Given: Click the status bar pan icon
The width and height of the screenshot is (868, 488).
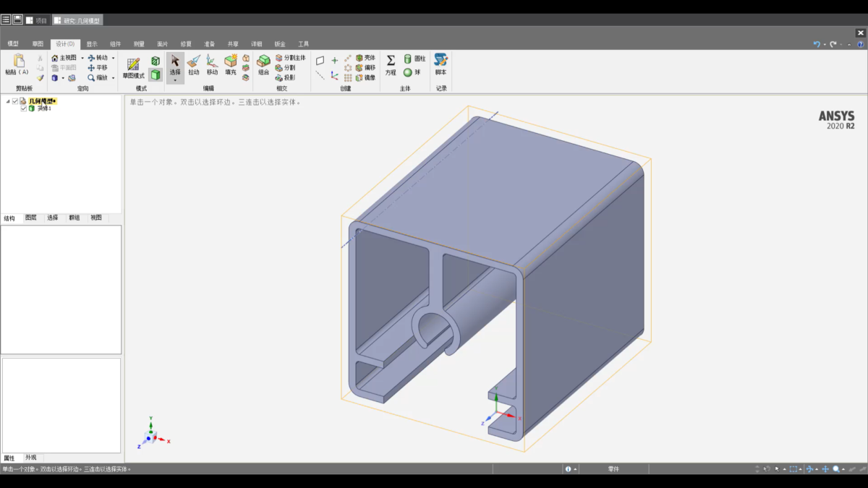Looking at the screenshot, I should (825, 469).
